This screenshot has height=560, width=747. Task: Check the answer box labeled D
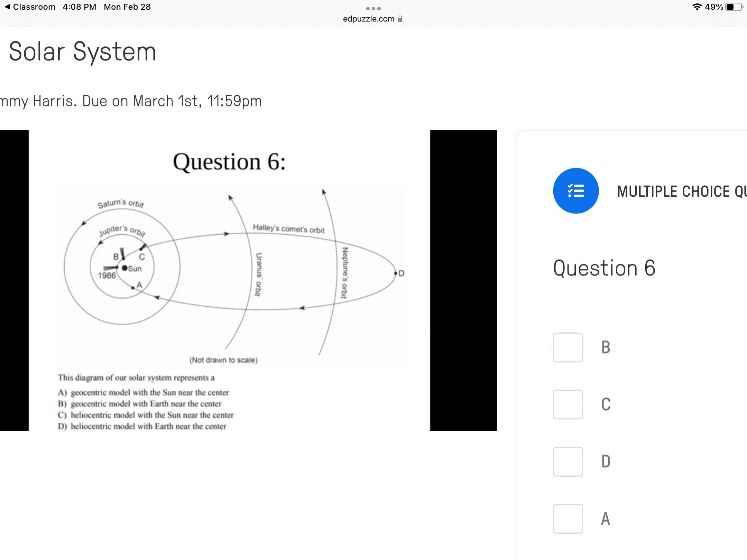568,461
